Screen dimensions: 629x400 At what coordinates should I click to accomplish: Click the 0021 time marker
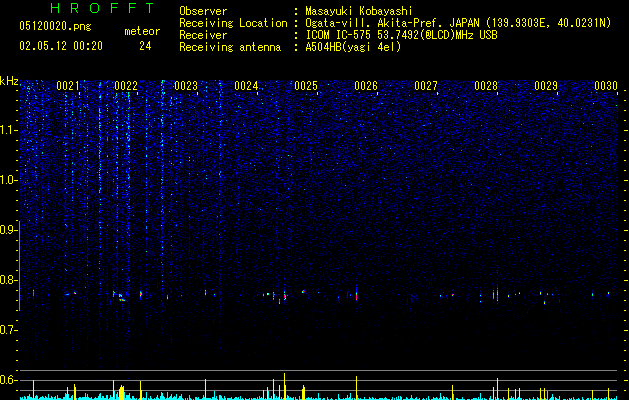pyautogui.click(x=68, y=86)
